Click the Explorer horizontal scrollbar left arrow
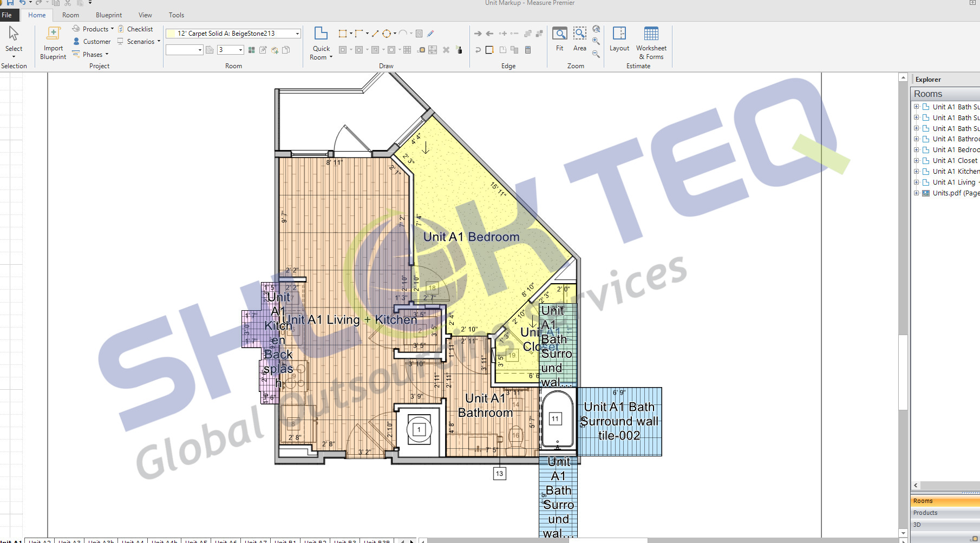The width and height of the screenshot is (980, 543). click(916, 486)
